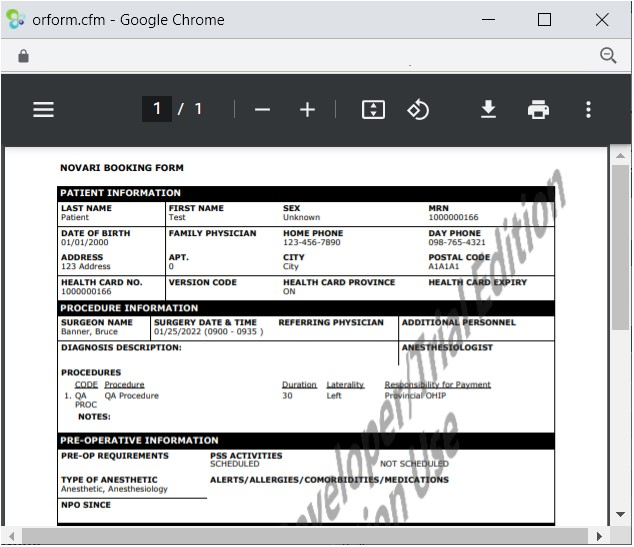The height and width of the screenshot is (547, 634).
Task: Minimize the orform.cfm Chrome window
Action: [488, 19]
